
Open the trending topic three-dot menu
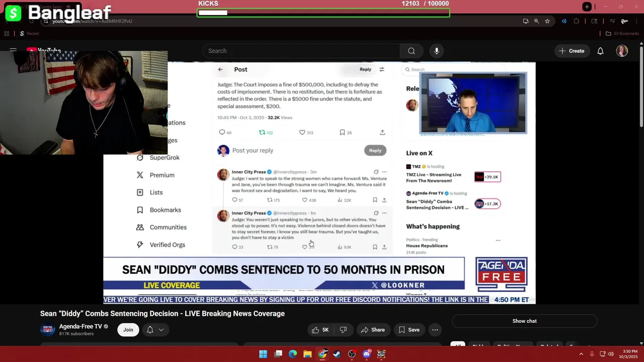click(x=498, y=240)
